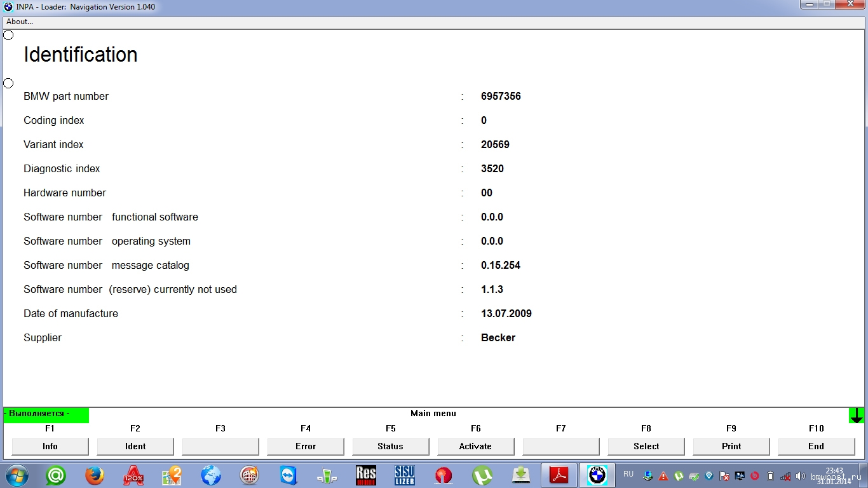The image size is (868, 488).
Task: Open the Windows Start menu
Action: pyautogui.click(x=17, y=475)
